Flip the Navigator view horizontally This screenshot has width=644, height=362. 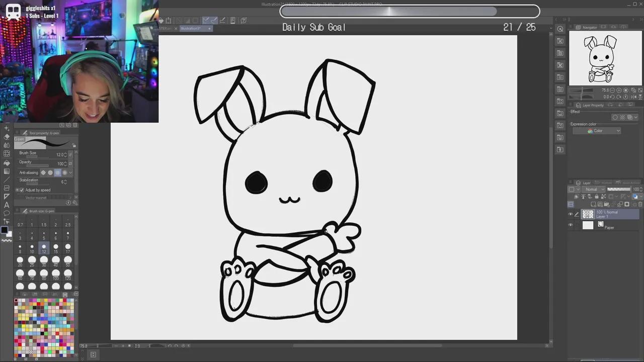coord(633,97)
